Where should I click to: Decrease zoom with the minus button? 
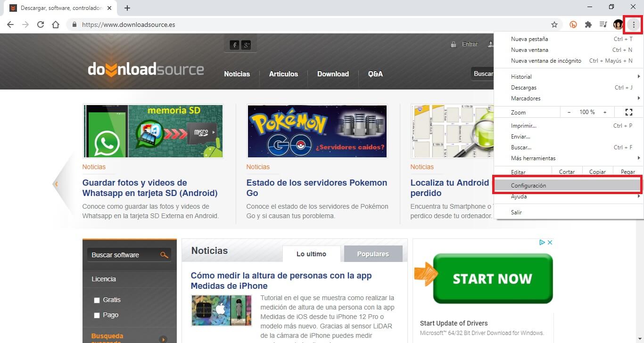pos(569,112)
